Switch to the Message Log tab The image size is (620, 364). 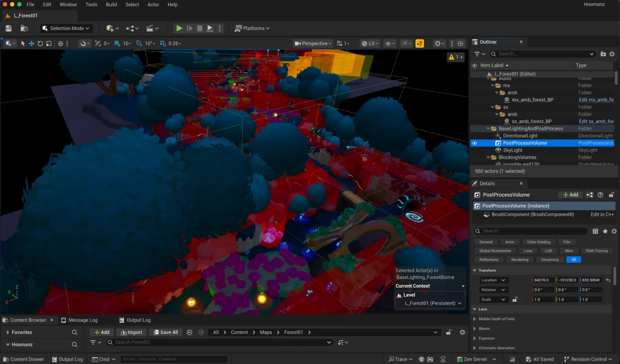(79, 320)
